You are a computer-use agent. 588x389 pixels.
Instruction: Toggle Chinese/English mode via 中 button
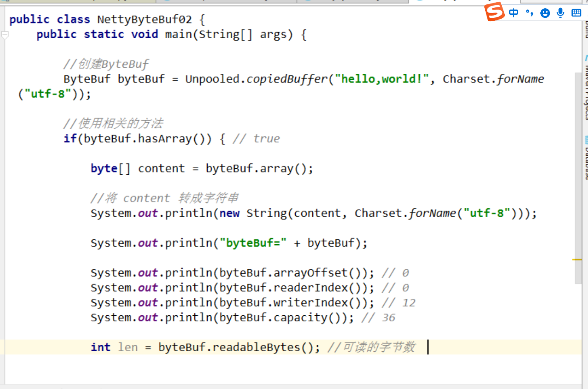(x=514, y=13)
